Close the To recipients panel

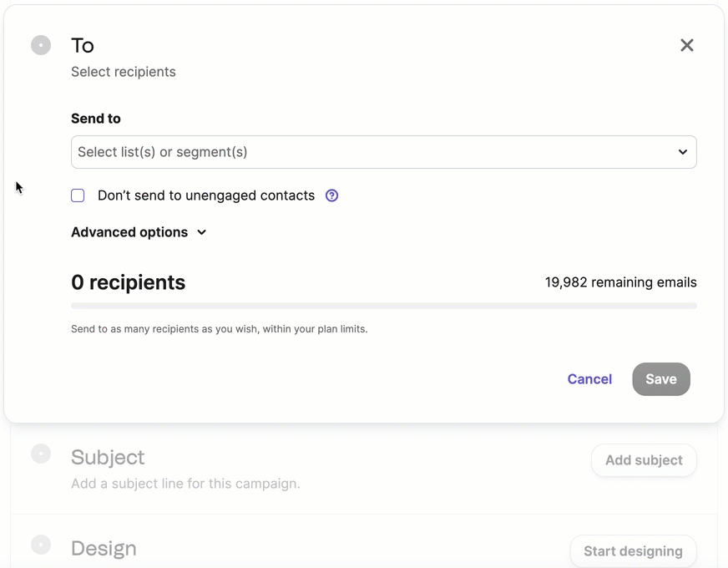[687, 45]
